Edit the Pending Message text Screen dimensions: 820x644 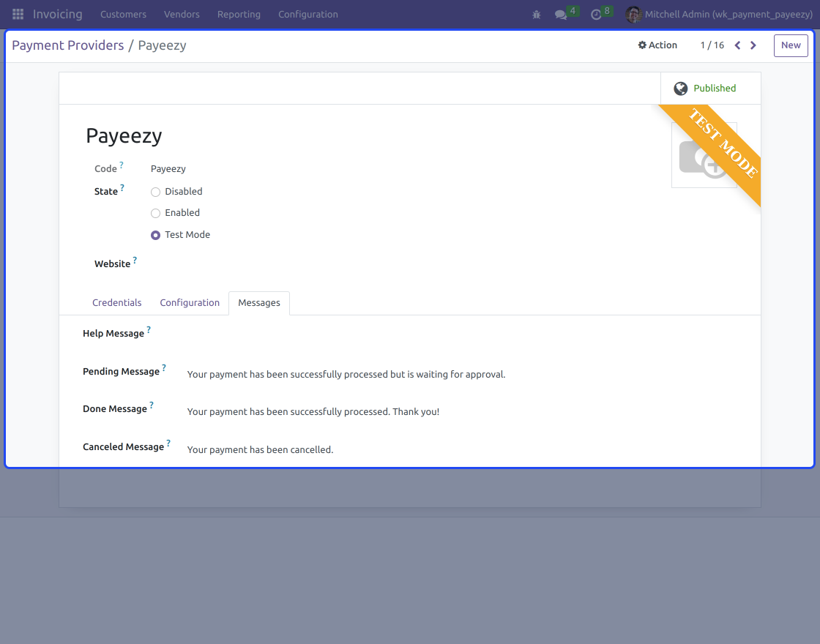(x=346, y=374)
